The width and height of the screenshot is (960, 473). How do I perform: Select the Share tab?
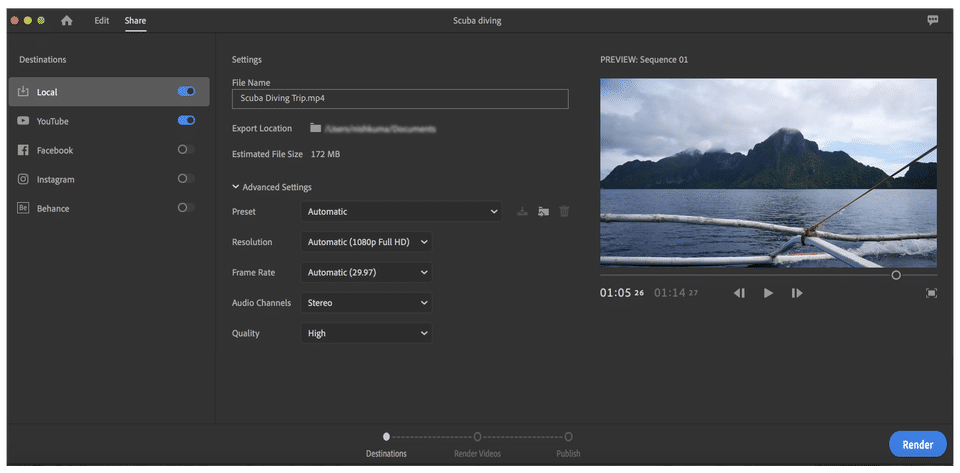click(x=135, y=21)
